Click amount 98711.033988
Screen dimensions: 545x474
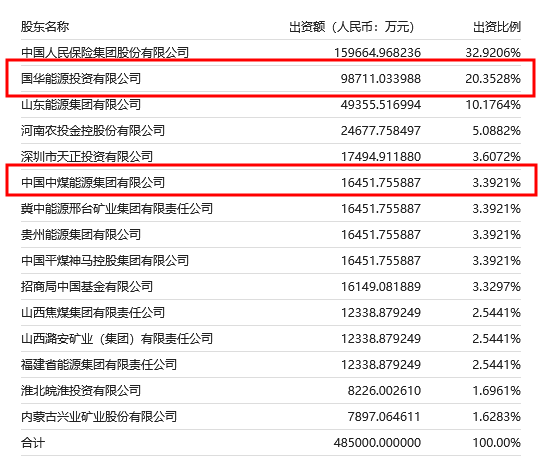point(381,79)
